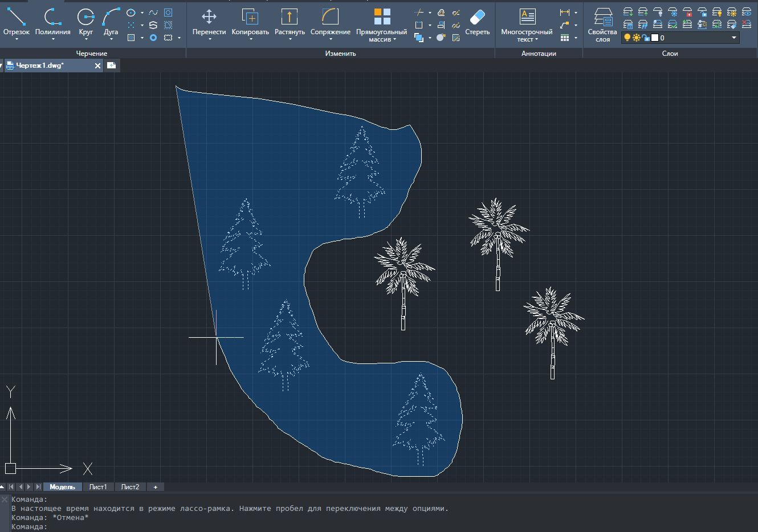Screen dimensions: 758x532
Task: Click the previous layout tab arrow
Action: (x=21, y=487)
